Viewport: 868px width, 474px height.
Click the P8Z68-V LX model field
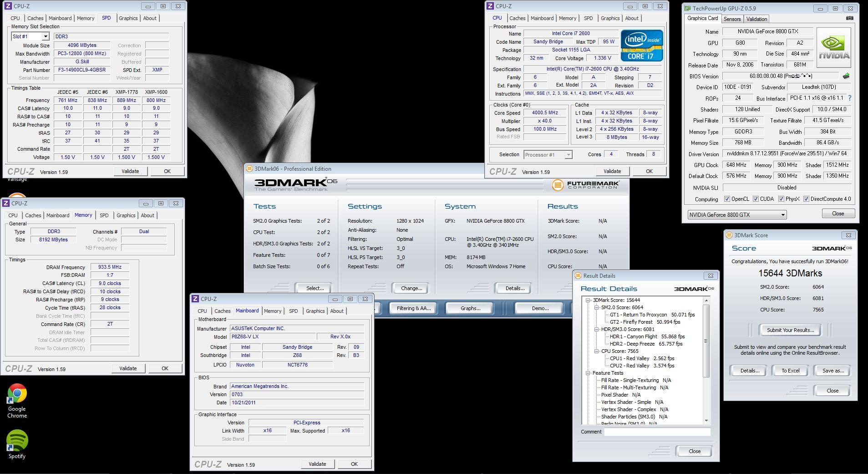click(273, 337)
